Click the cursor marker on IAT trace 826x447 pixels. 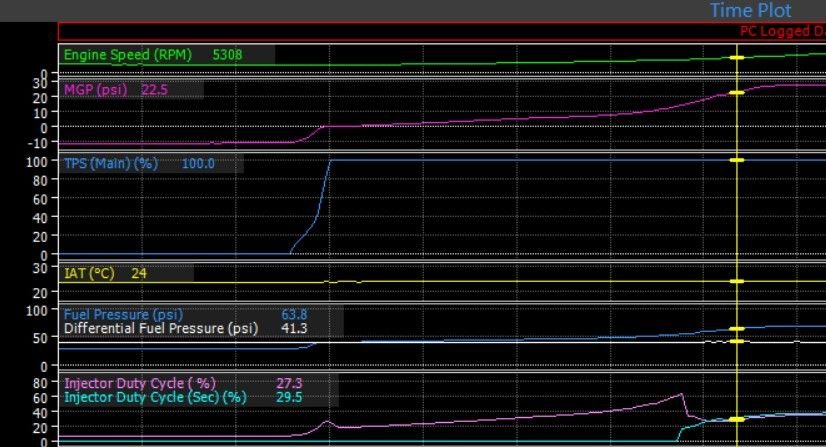[x=737, y=281]
